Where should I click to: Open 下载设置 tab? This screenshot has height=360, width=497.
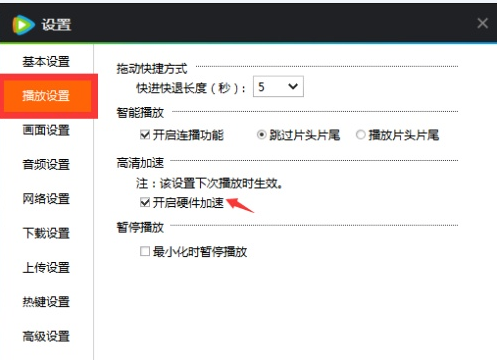coord(46,233)
